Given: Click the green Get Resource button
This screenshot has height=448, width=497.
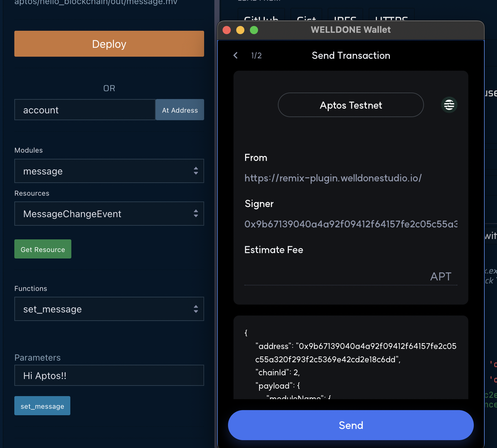Looking at the screenshot, I should click(x=43, y=249).
